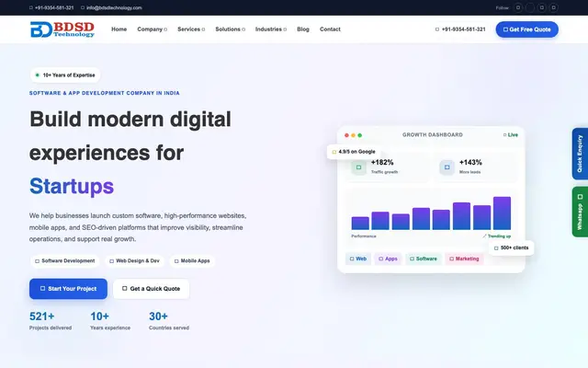Open the Industries dropdown
The width and height of the screenshot is (588, 368).
[271, 29]
